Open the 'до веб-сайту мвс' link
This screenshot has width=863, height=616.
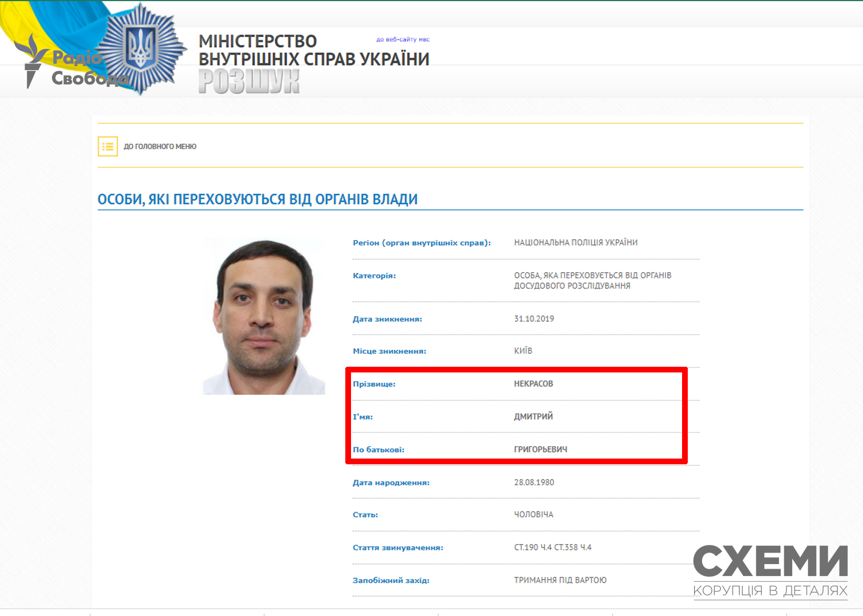[x=402, y=39]
